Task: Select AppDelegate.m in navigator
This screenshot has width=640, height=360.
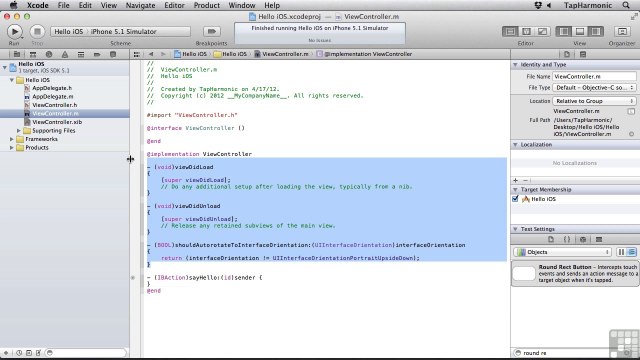Action: [x=53, y=97]
